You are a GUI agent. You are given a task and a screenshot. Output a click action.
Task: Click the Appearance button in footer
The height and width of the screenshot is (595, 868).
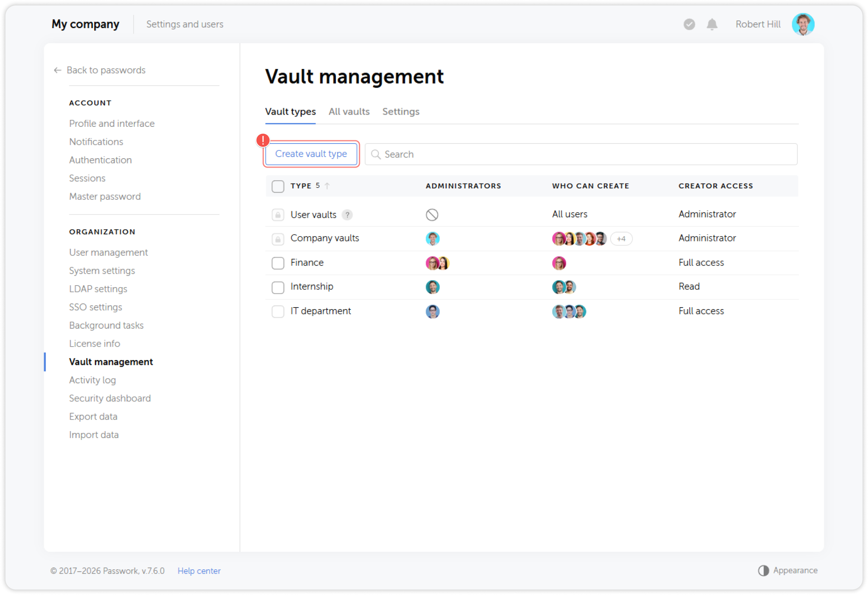tap(788, 571)
